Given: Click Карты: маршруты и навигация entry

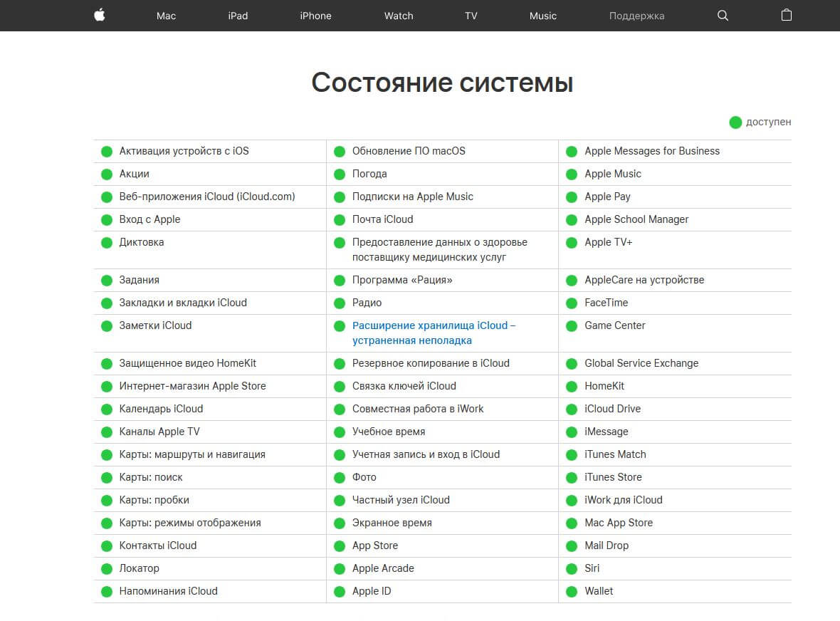Looking at the screenshot, I should pyautogui.click(x=191, y=454).
